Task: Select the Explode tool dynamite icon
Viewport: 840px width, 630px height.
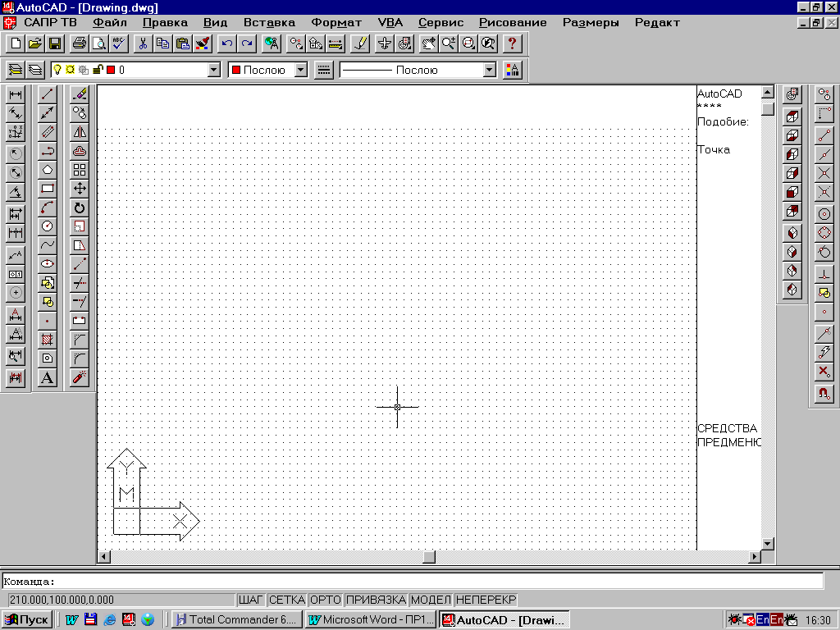Action: 80,377
